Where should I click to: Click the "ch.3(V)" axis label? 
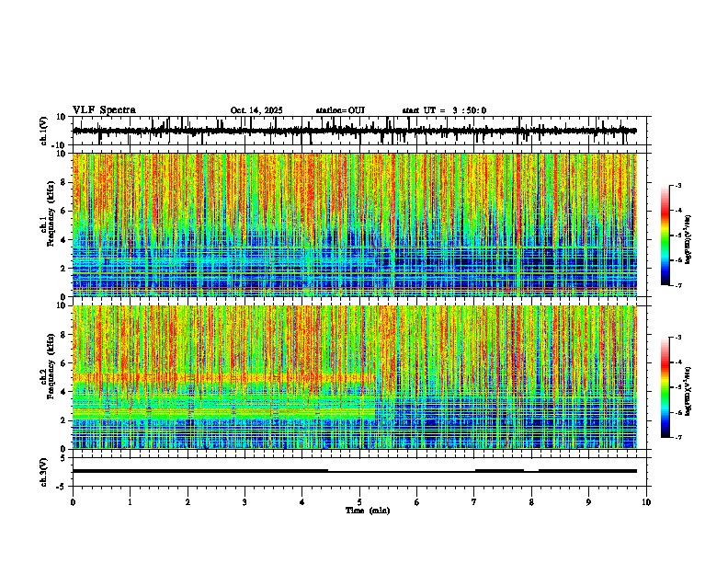coord(44,472)
